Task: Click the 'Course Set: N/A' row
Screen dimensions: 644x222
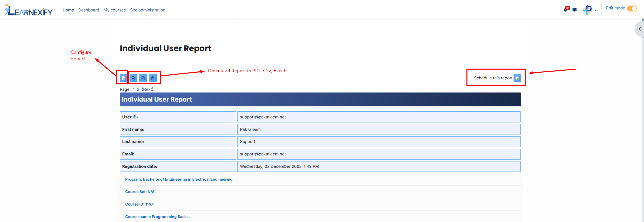Action: (x=320, y=192)
